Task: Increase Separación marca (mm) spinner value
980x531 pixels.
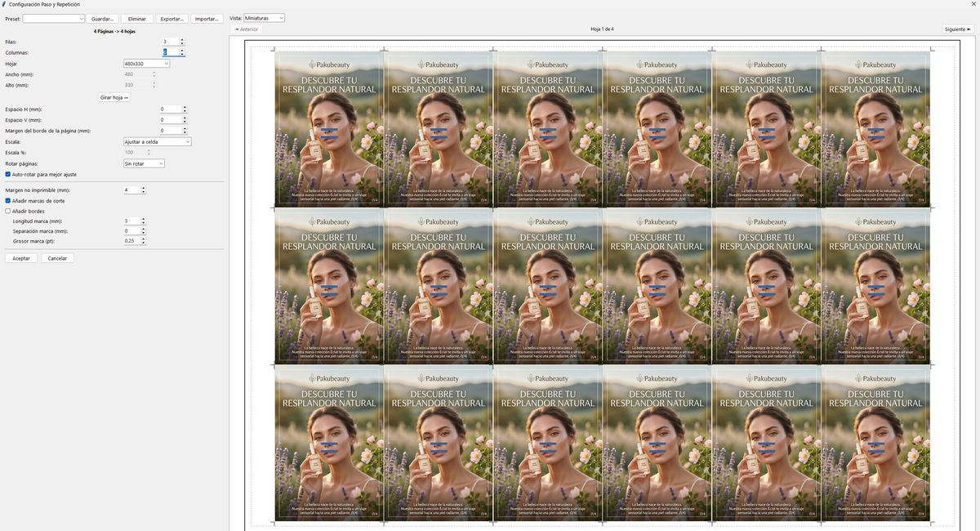Action: pyautogui.click(x=144, y=230)
